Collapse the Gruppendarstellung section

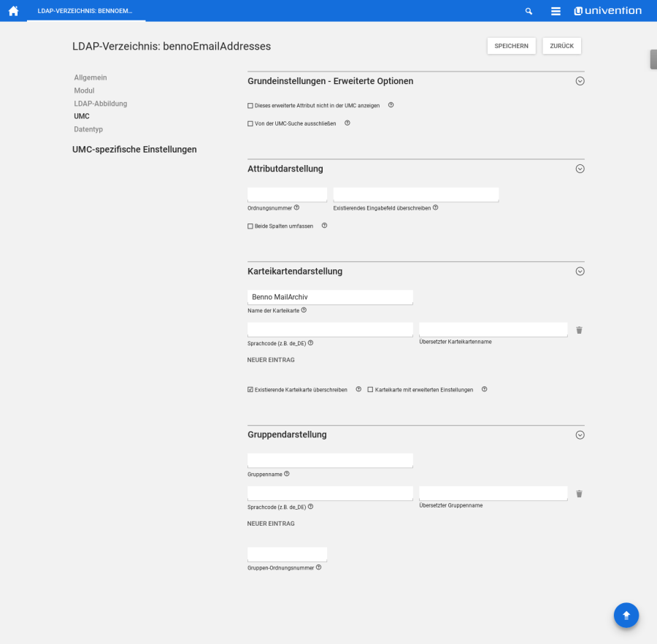click(580, 434)
